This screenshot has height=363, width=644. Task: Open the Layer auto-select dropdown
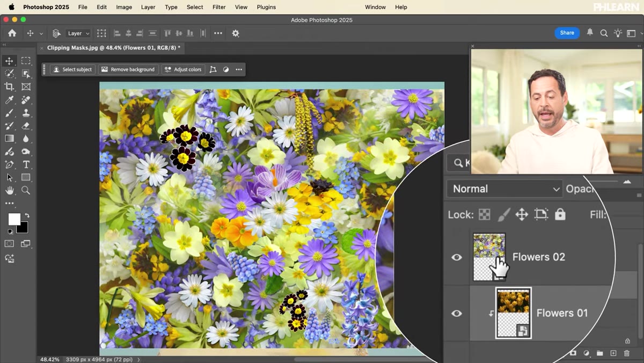point(78,33)
